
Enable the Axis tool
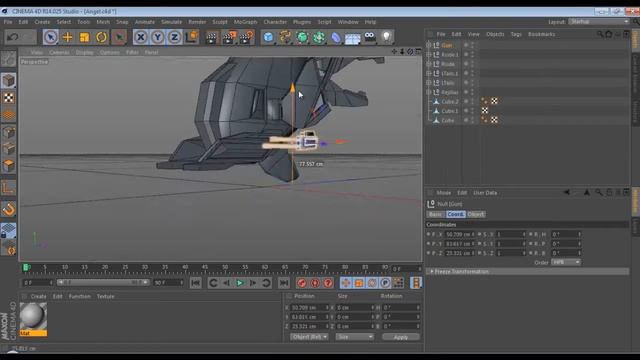click(x=8, y=188)
